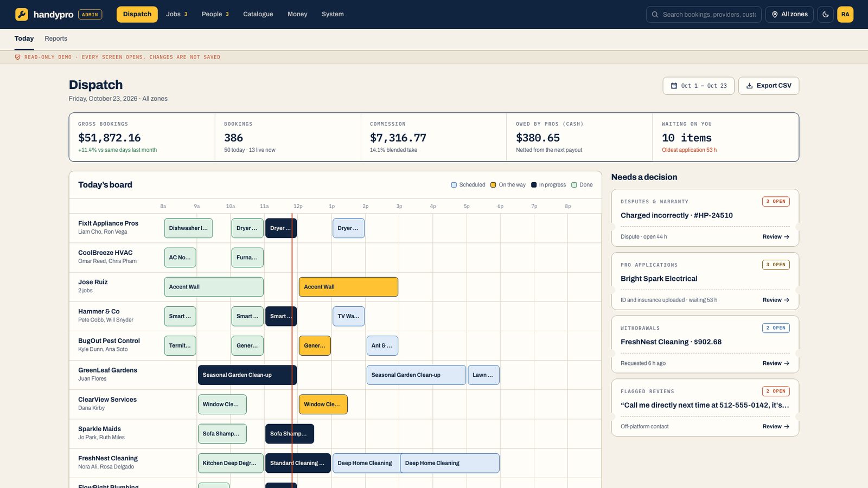Switch to the Reports tab
Image resolution: width=868 pixels, height=488 pixels.
click(x=56, y=38)
